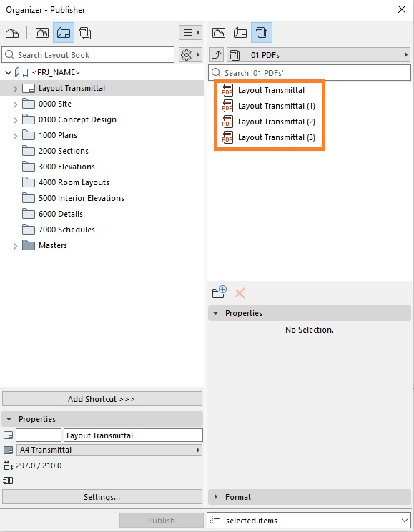Viewport: 414px width, 532px height.
Task: Open the A4 Transmittal master dropdown
Action: click(x=109, y=450)
